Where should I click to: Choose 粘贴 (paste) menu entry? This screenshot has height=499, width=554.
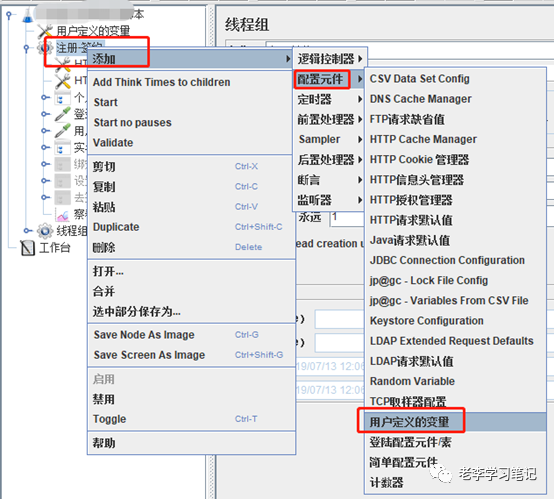coord(191,206)
